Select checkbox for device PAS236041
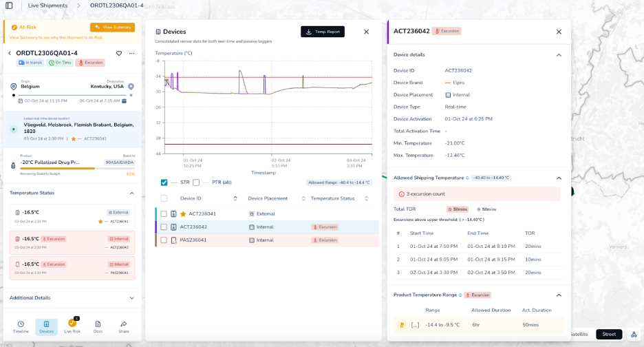Screen dimensions: 644x347 [x=164, y=240]
